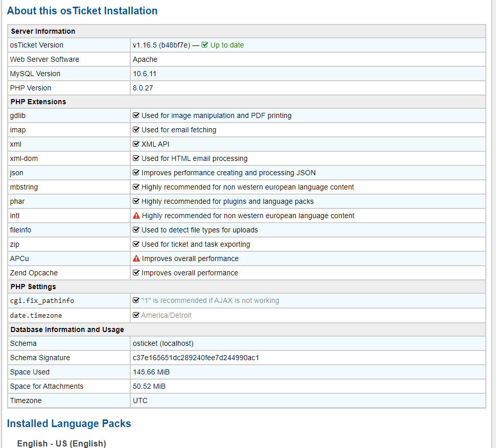Screen dimensions: 496x448
Task: Click the checkmark icon beside America/Detroit
Action: 136,315
